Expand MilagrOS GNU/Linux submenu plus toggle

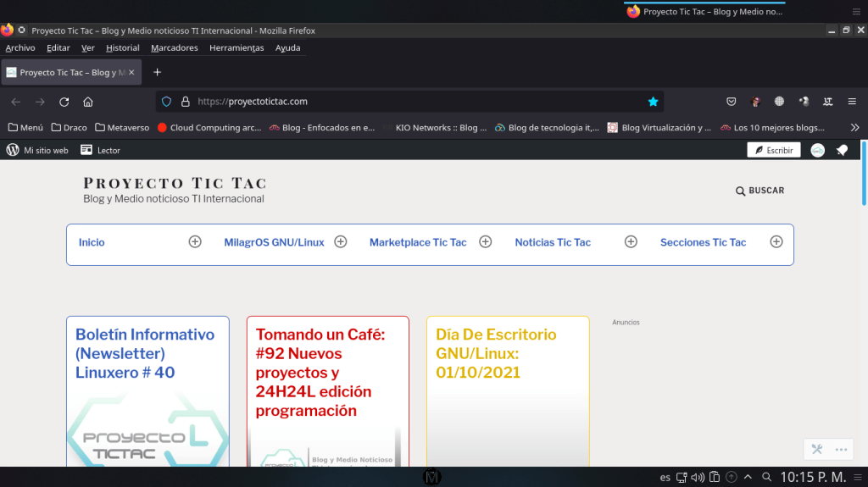coord(341,241)
